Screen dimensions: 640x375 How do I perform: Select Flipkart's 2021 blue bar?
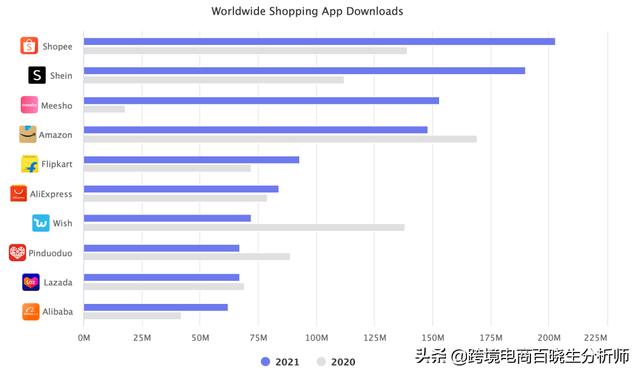pos(191,160)
